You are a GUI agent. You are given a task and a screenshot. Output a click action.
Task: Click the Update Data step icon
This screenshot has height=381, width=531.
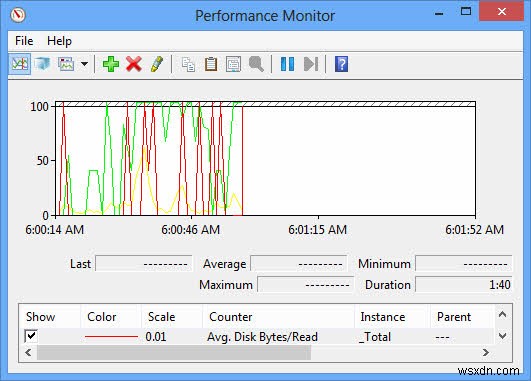coord(311,64)
